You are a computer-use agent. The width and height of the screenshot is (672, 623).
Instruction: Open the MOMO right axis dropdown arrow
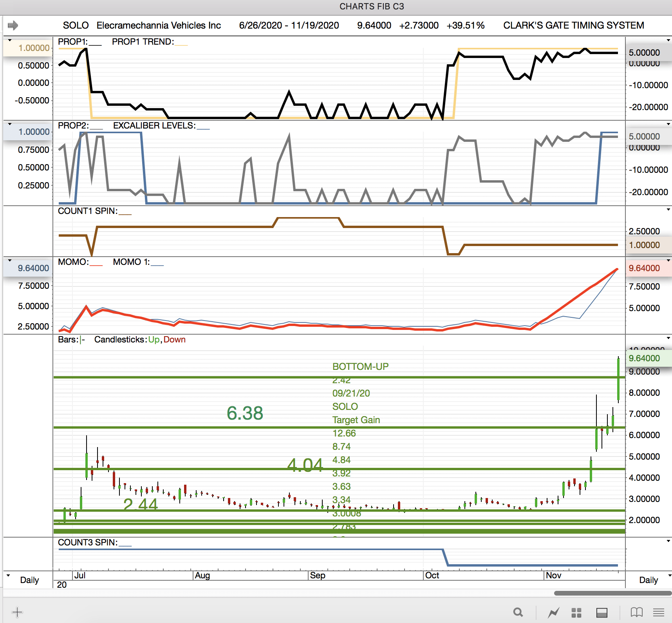tap(668, 260)
